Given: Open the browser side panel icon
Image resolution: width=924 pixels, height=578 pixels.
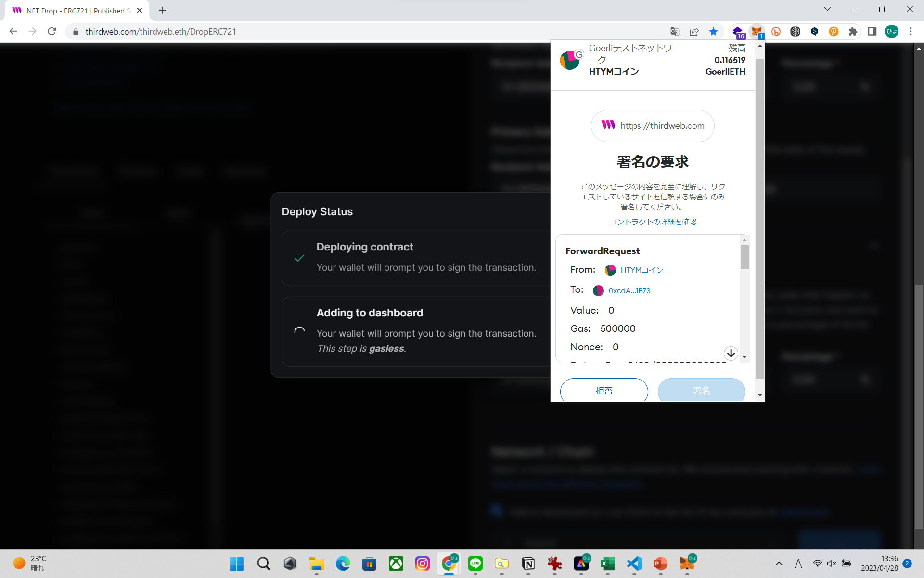Looking at the screenshot, I should [872, 32].
